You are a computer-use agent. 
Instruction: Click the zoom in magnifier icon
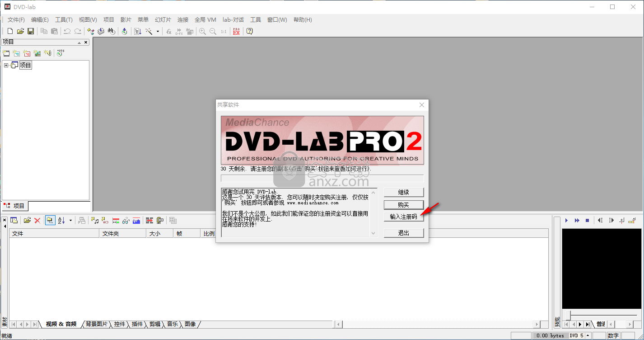pos(202,31)
